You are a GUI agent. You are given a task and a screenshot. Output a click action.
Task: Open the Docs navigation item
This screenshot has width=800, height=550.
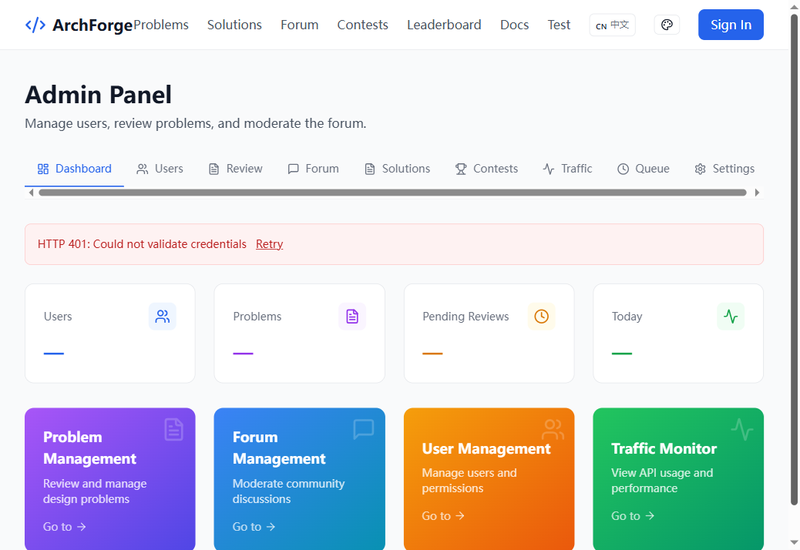pos(514,24)
